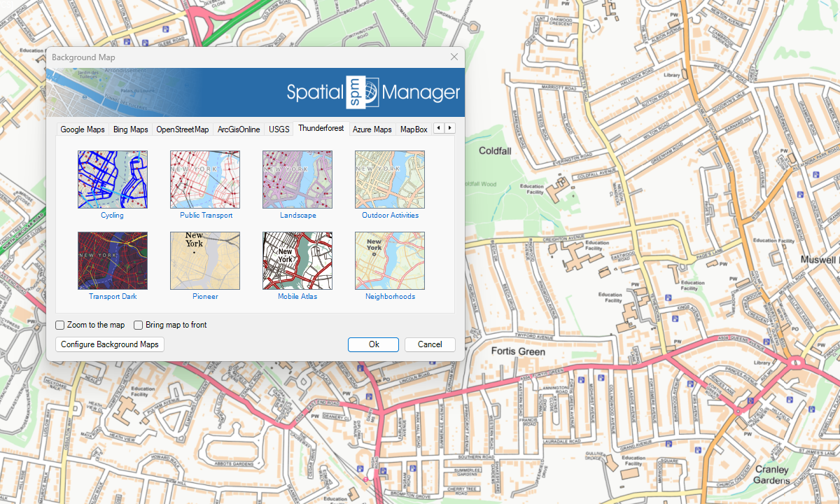Pick the Outdoor Activities map thumbnail
840x504 pixels.
pyautogui.click(x=389, y=179)
